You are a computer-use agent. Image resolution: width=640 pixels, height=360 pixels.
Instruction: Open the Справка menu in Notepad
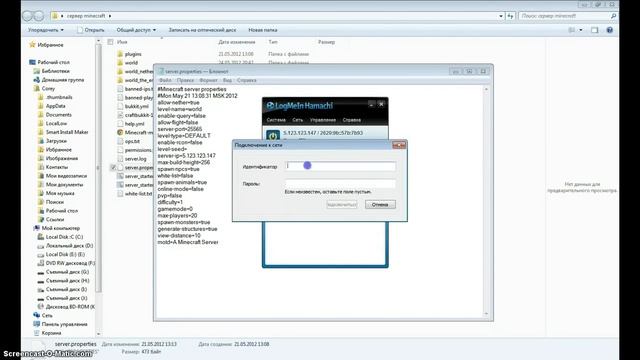click(247, 80)
